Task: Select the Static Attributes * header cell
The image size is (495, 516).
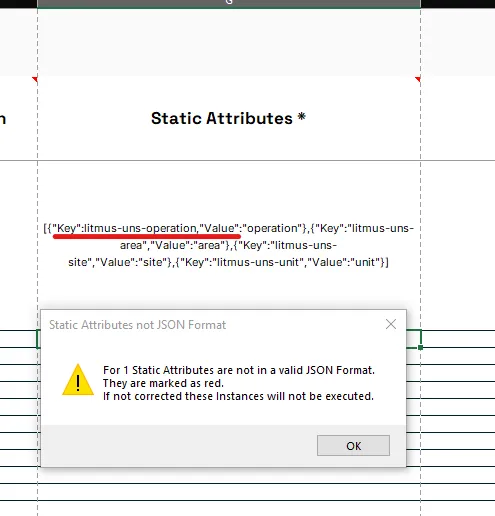Action: click(229, 118)
